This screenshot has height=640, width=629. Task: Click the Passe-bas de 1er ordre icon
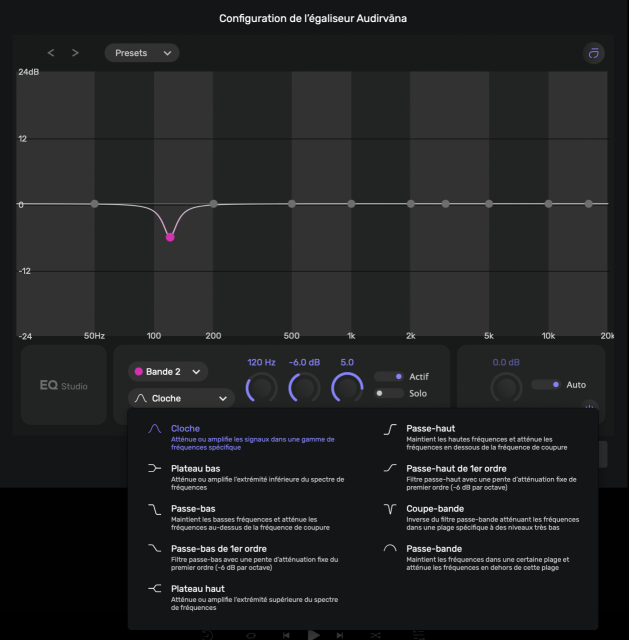[155, 549]
